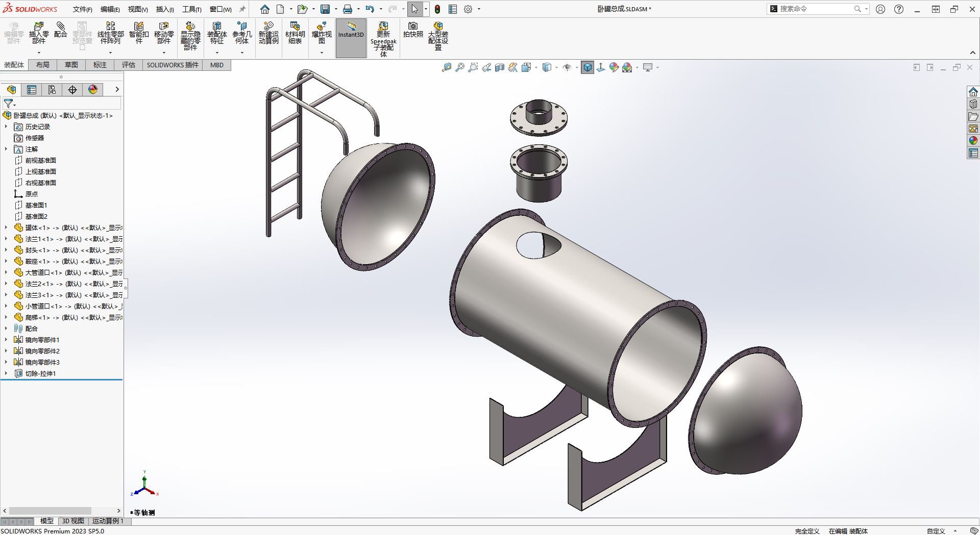Toggle the highlighted shaded cube display button
The width and height of the screenshot is (980, 535).
(587, 67)
